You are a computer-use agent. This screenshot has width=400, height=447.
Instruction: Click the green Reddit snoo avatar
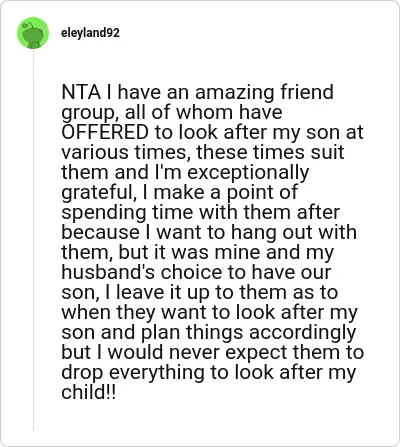pyautogui.click(x=33, y=33)
